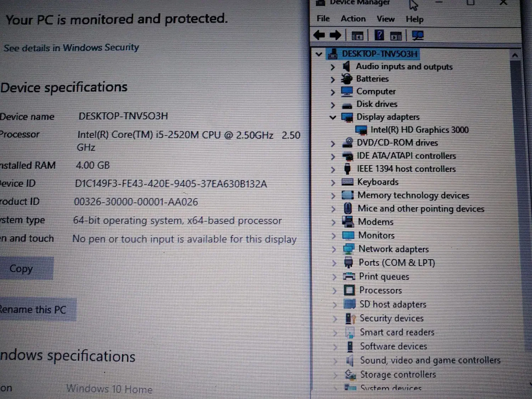Click the Batteries category icon
The height and width of the screenshot is (399, 532).
coord(347,79)
